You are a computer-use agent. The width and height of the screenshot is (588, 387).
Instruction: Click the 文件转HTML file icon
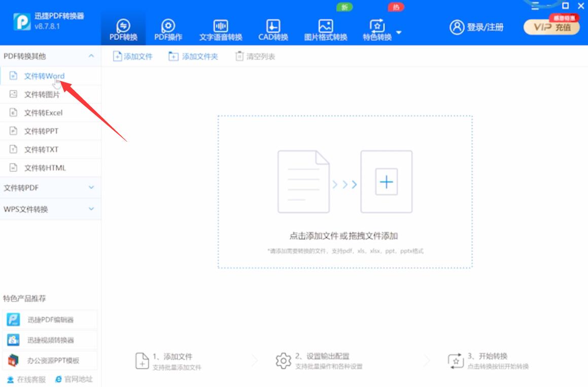pos(13,168)
